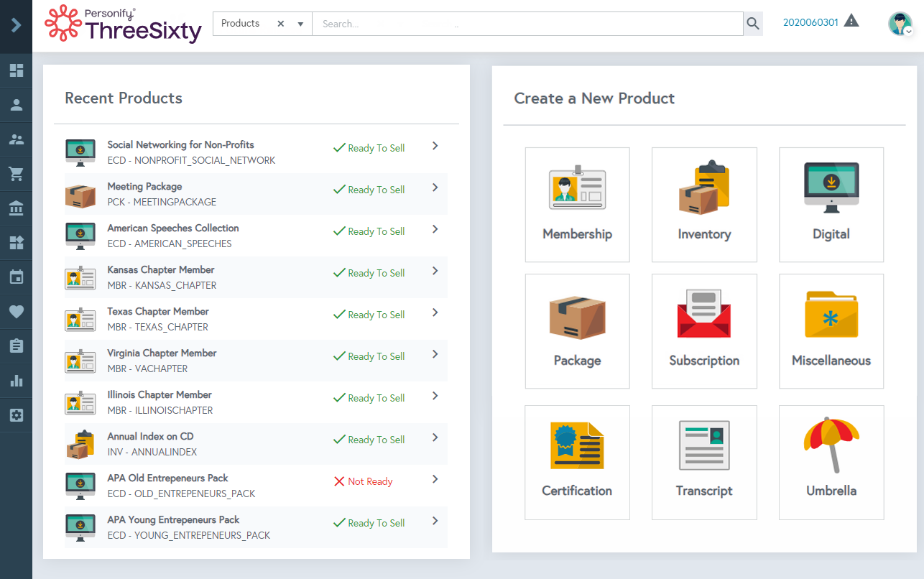
Task: Open the 2020060301 link in the header
Action: click(810, 22)
